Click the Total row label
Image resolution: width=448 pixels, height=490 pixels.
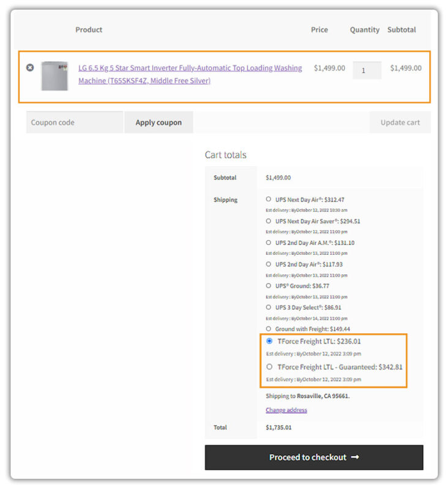click(x=220, y=427)
